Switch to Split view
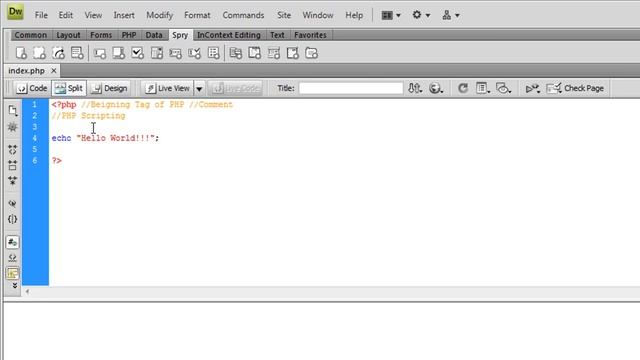Screen dimensions: 640x360 69,88
